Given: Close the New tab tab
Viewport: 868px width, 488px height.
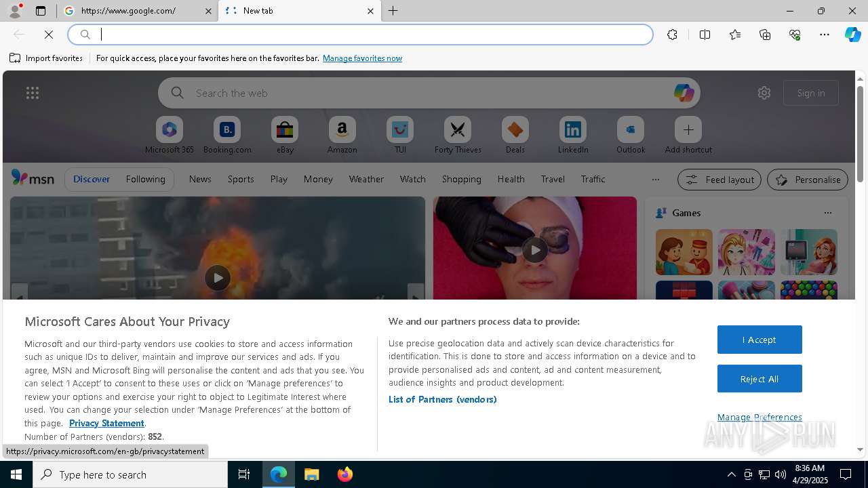Looking at the screenshot, I should [370, 11].
